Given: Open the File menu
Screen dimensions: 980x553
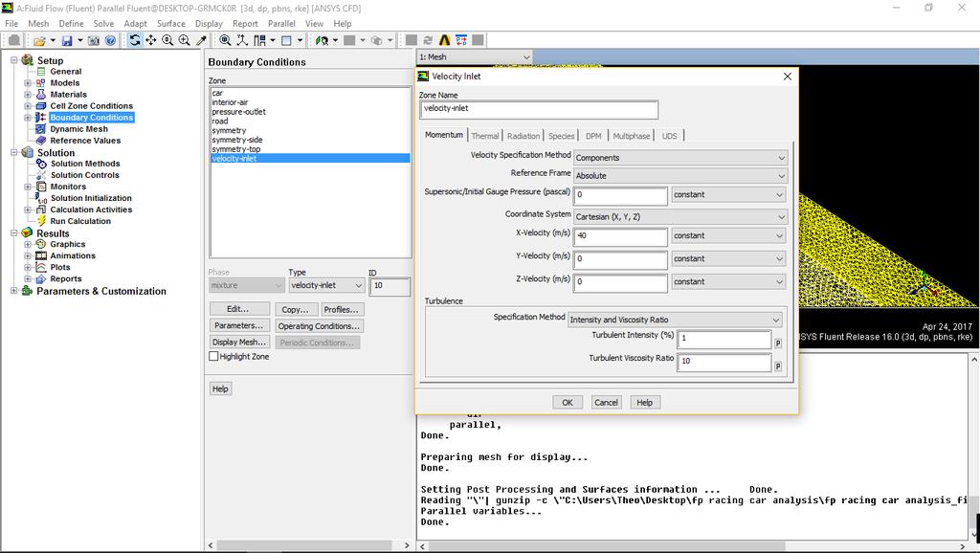Looking at the screenshot, I should (x=11, y=24).
